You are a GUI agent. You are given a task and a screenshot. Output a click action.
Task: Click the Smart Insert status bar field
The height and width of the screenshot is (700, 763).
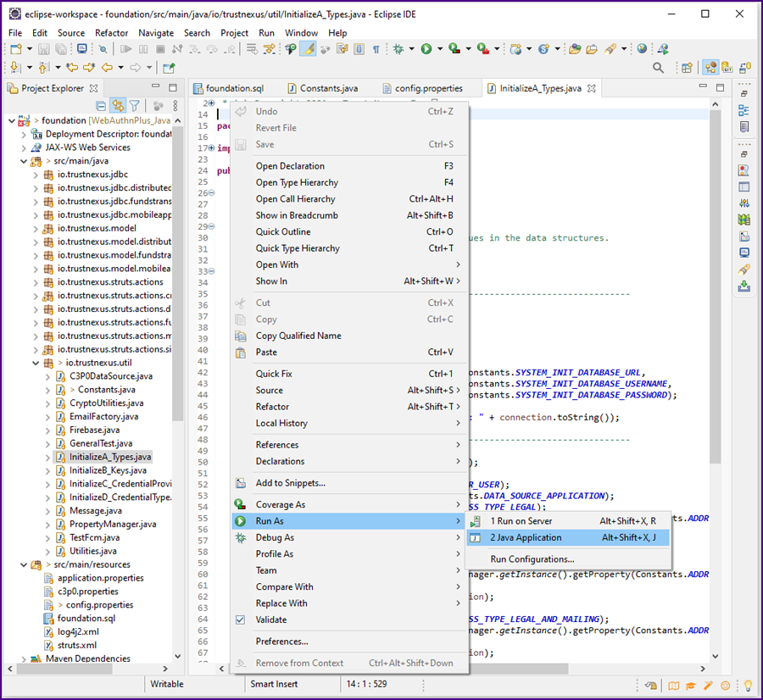click(x=274, y=684)
